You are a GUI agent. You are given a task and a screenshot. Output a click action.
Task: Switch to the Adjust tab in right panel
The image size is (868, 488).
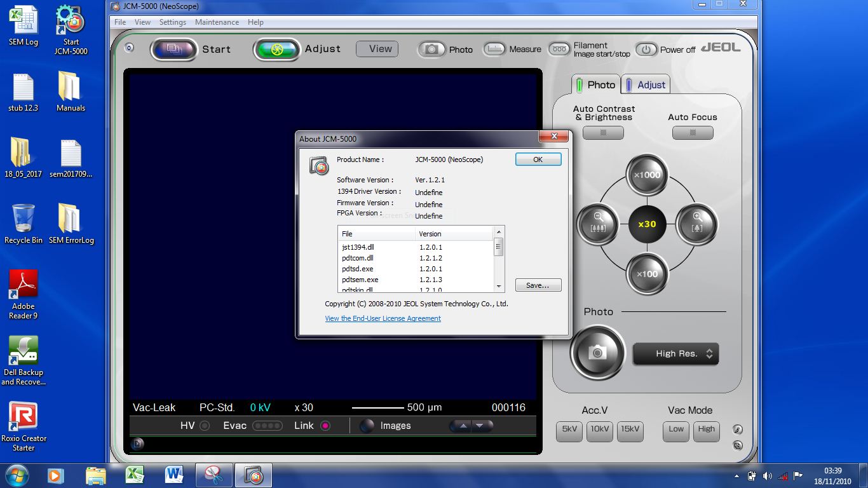(645, 85)
